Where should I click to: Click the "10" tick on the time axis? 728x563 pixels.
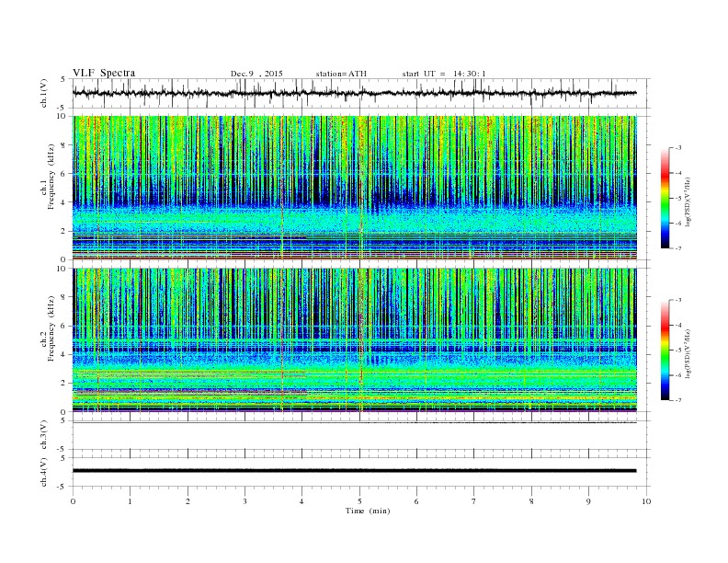click(x=646, y=501)
